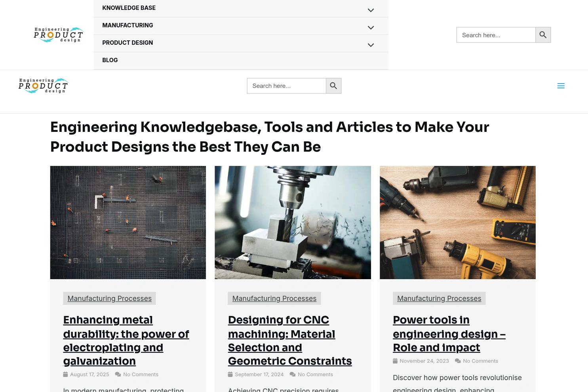Click the comment icon on the electroplating article

118,374
